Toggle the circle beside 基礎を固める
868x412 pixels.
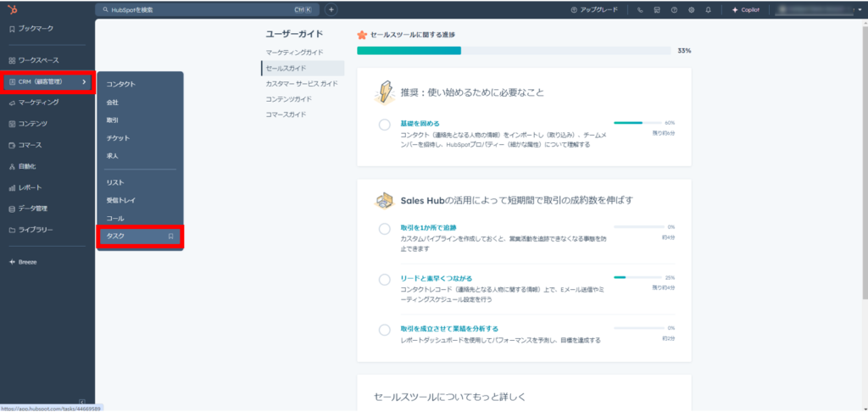click(385, 125)
